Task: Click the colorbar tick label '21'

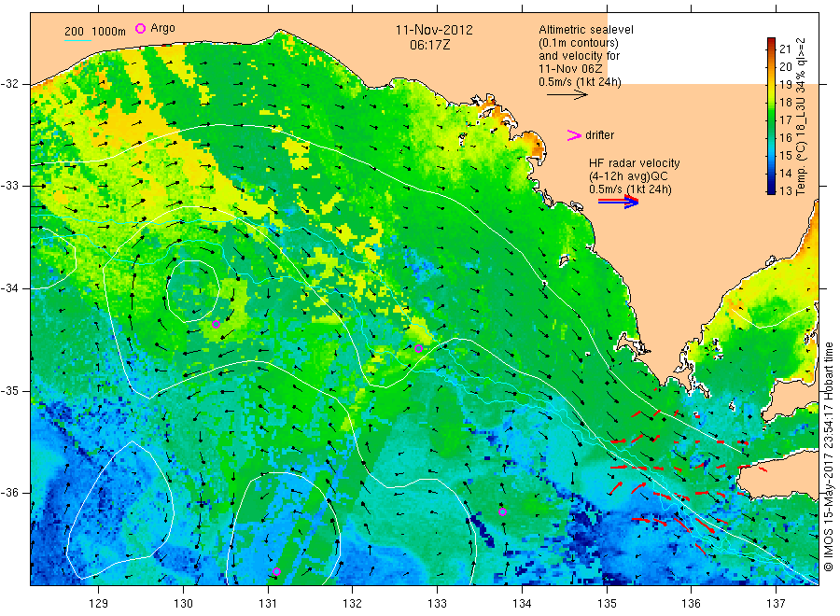Action: click(785, 49)
